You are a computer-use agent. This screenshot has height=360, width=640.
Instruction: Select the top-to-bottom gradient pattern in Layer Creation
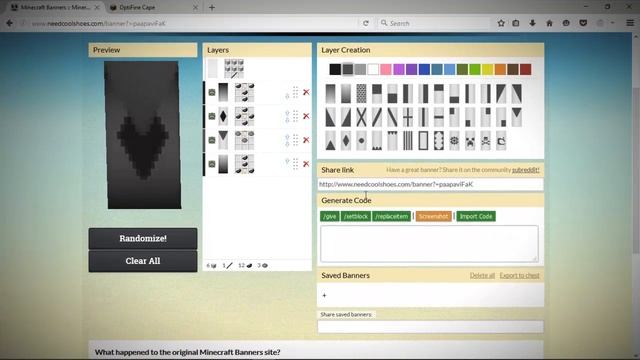[x=331, y=93]
